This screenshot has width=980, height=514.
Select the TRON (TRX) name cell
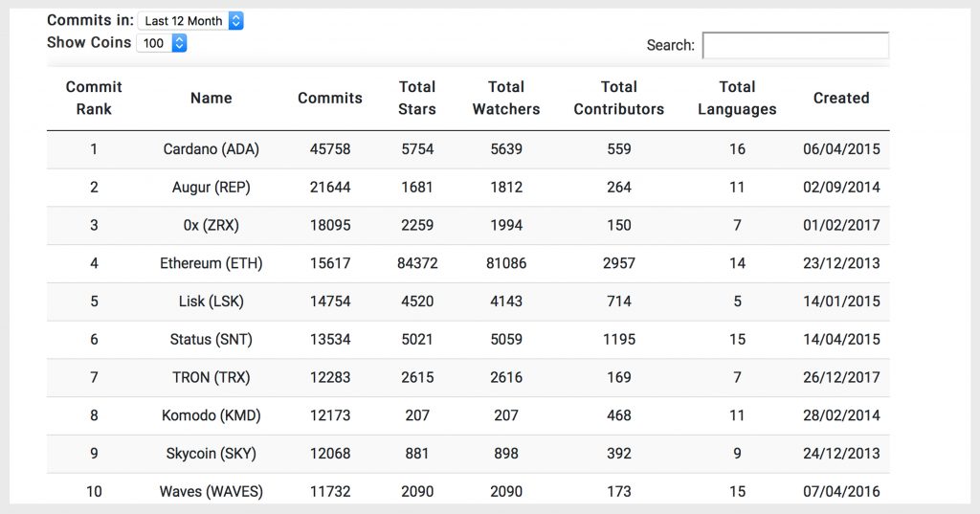(x=212, y=378)
